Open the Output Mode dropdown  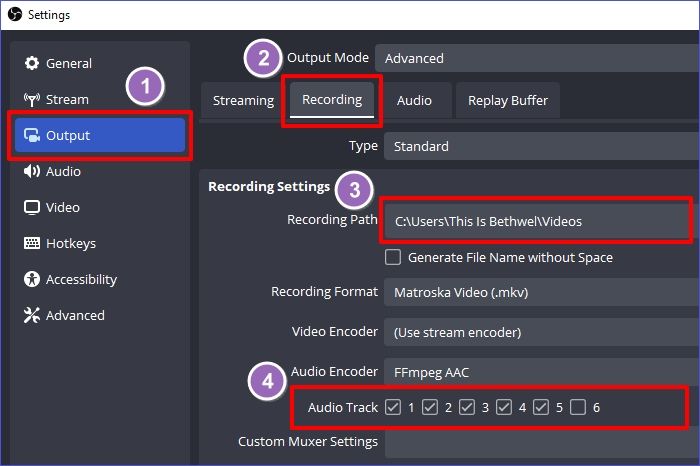pyautogui.click(x=537, y=58)
